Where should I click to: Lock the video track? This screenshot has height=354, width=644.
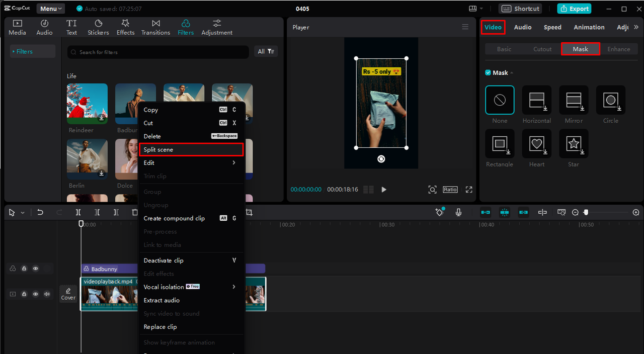click(x=24, y=294)
